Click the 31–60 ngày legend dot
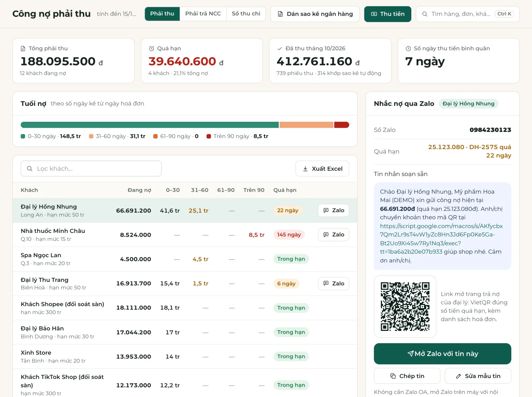The width and height of the screenshot is (532, 397). 91,136
